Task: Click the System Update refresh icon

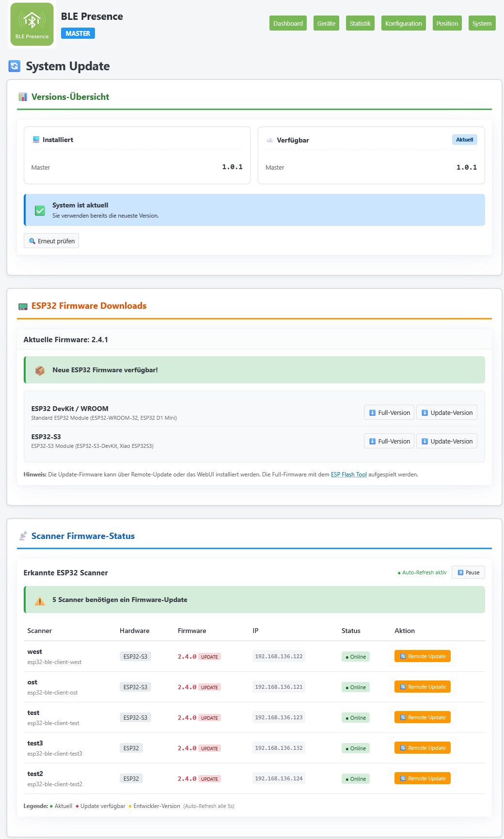Action: [x=15, y=66]
